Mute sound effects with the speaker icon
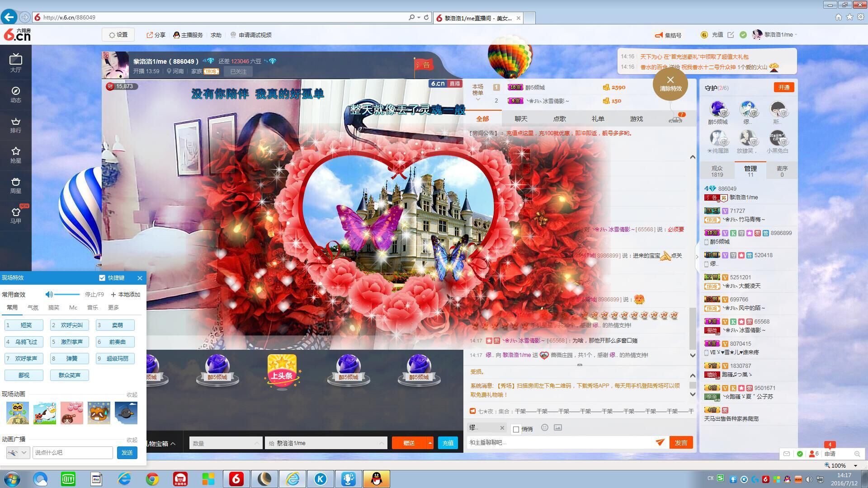The width and height of the screenshot is (868, 488). (x=49, y=294)
